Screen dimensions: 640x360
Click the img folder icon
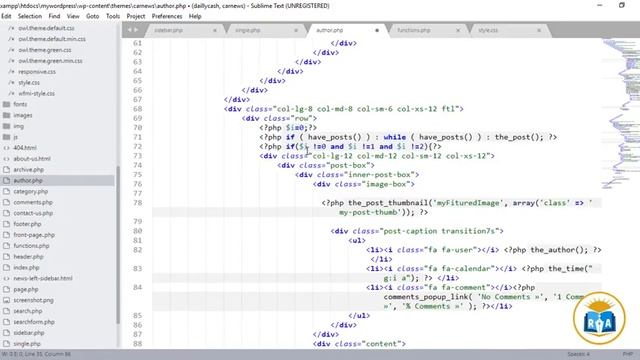tap(7, 126)
